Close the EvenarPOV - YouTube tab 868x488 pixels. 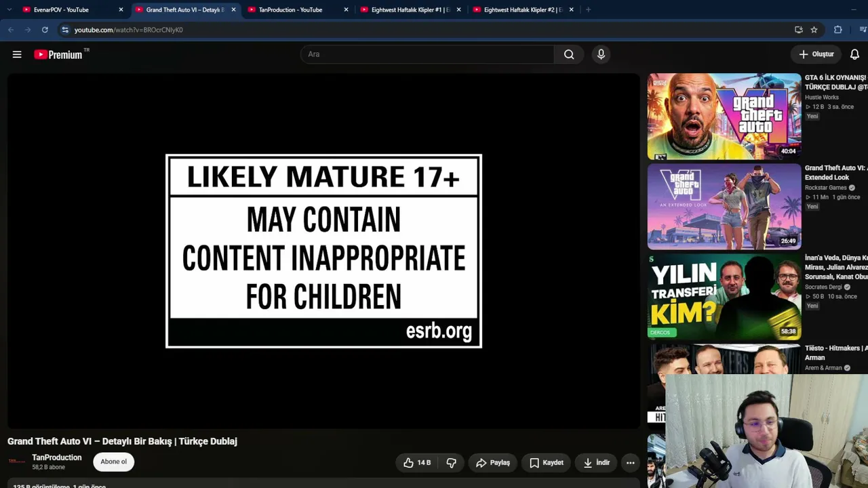[121, 9]
